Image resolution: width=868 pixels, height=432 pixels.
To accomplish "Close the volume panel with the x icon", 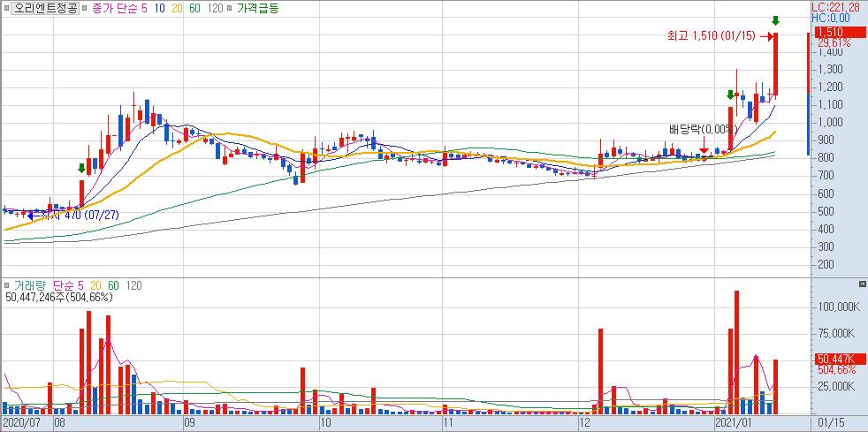I will (x=863, y=284).
